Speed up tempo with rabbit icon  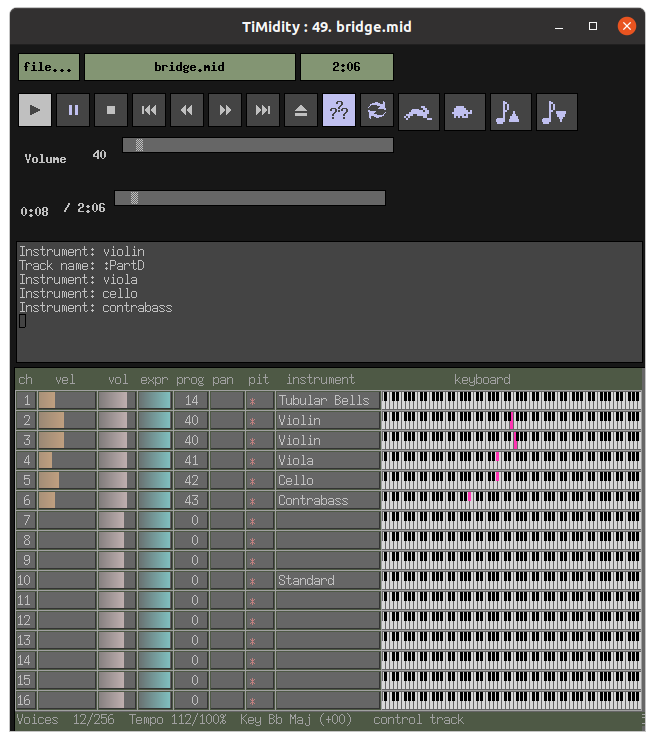pos(419,112)
